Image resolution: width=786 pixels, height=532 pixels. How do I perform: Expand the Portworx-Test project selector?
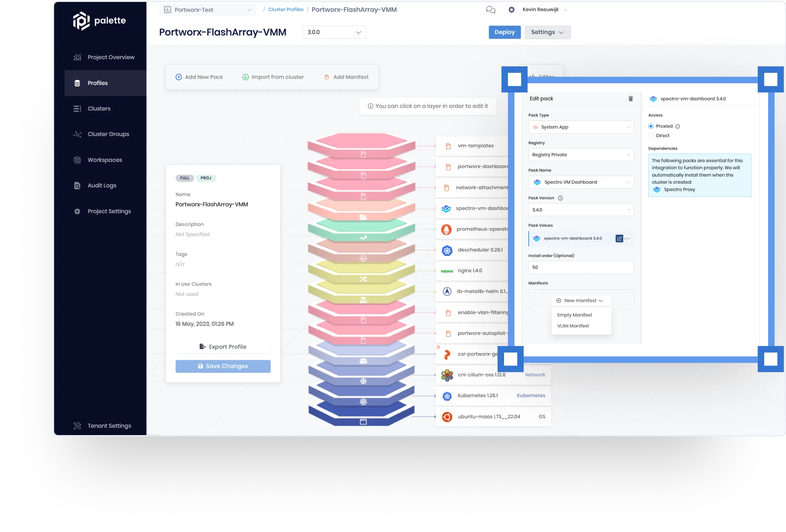pos(208,10)
